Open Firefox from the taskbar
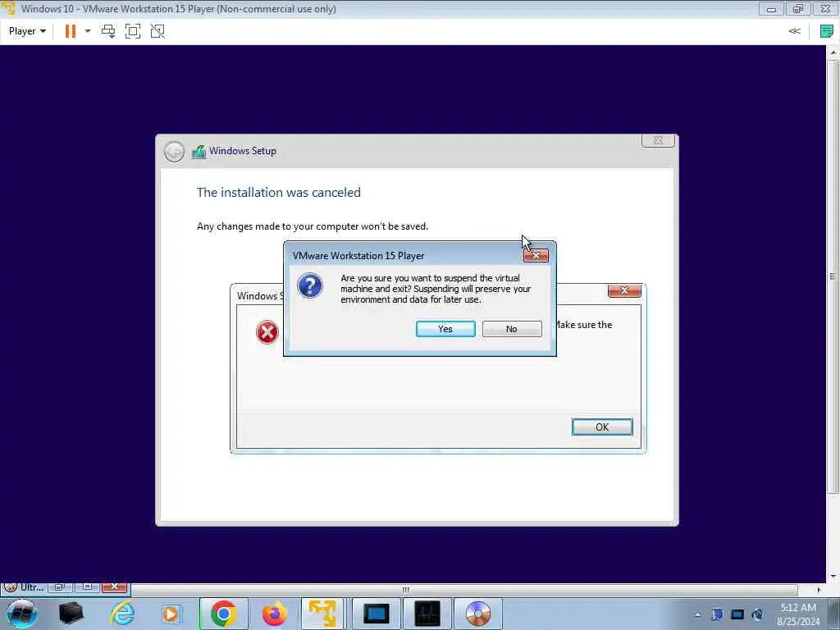 pos(274,614)
